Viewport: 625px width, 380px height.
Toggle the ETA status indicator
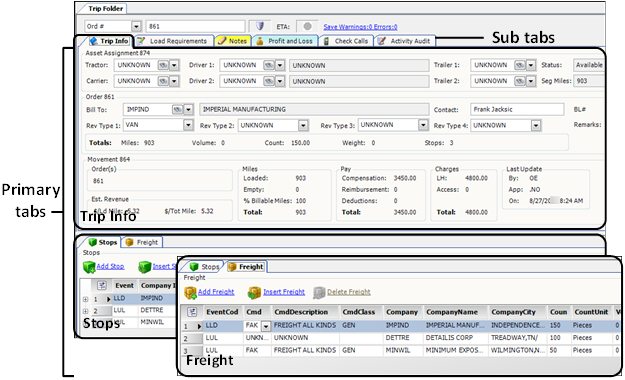pyautogui.click(x=307, y=26)
